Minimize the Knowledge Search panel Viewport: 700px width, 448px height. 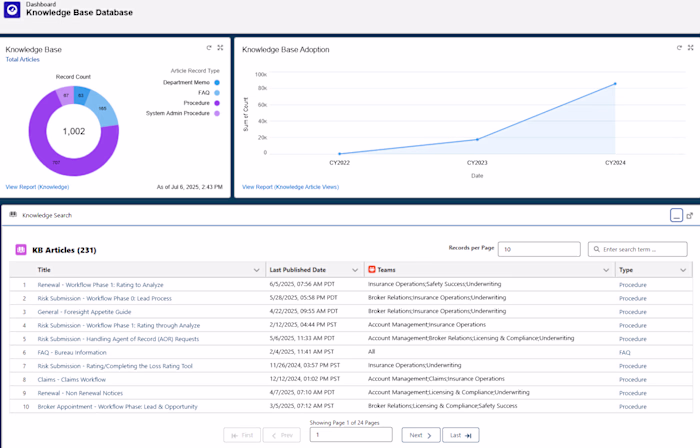coord(676,215)
